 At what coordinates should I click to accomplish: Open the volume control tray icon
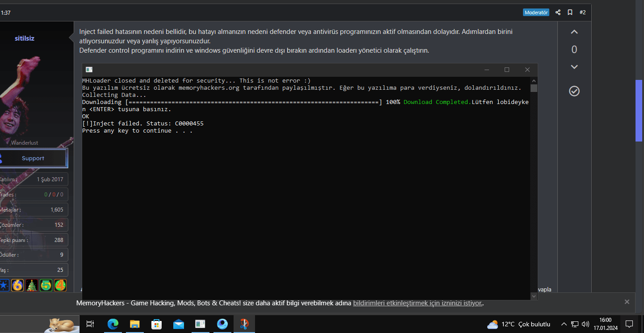click(585, 325)
